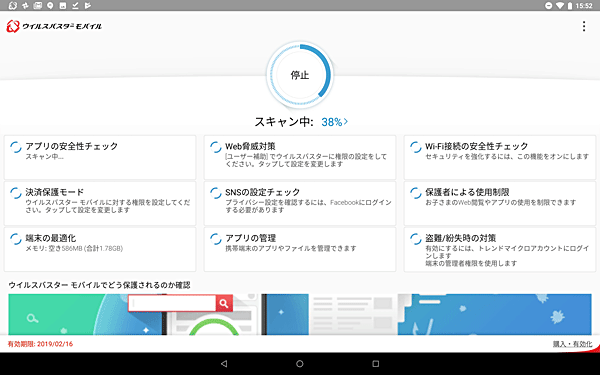Tap the 停止 stop scan button
The image size is (600, 375).
pyautogui.click(x=300, y=75)
